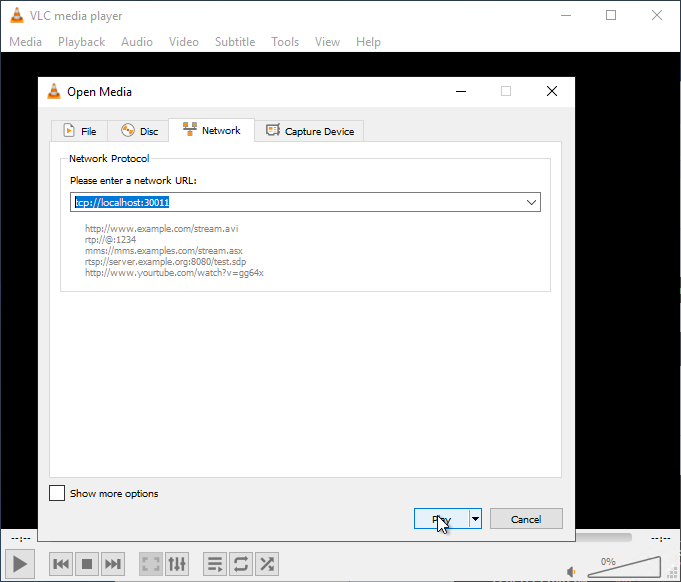This screenshot has height=582, width=681.
Task: Toggle loop repeat mode
Action: 241,564
